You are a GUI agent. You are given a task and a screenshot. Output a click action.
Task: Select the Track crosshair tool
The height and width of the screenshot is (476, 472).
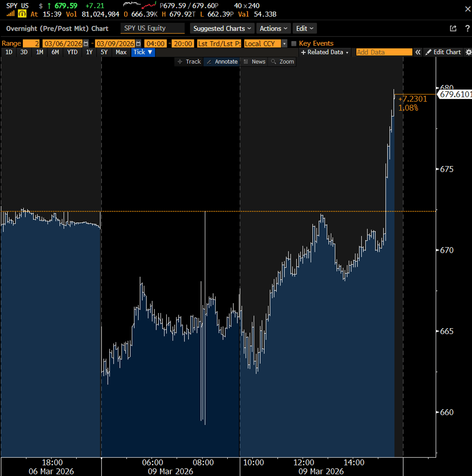click(x=189, y=61)
